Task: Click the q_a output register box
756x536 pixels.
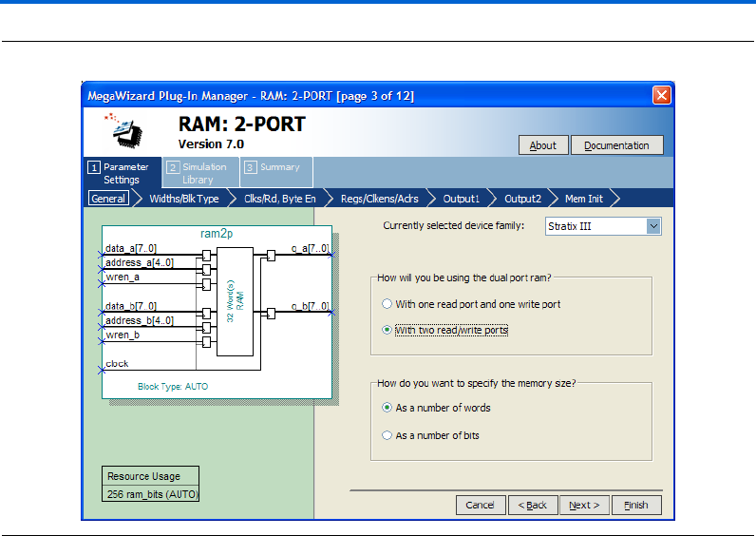Action: coord(271,256)
